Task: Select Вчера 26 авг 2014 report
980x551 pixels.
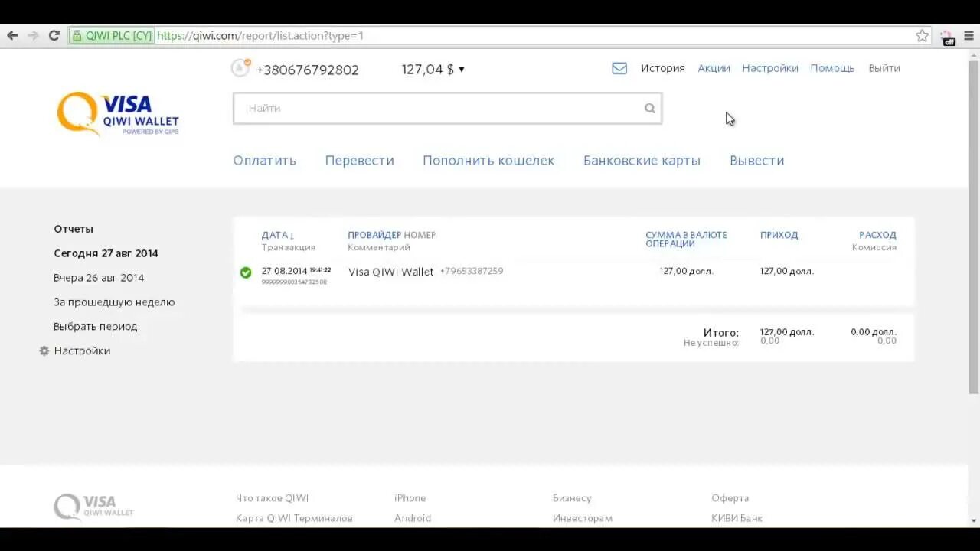Action: tap(99, 278)
